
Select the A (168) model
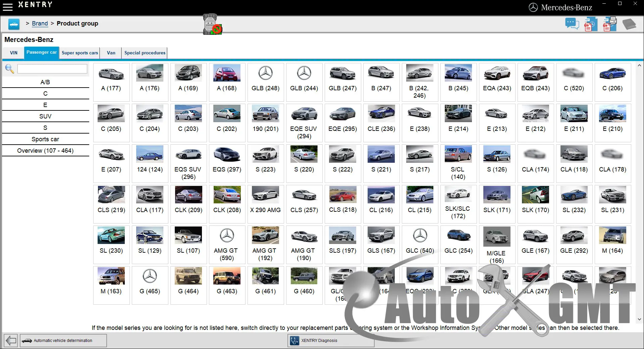(227, 82)
